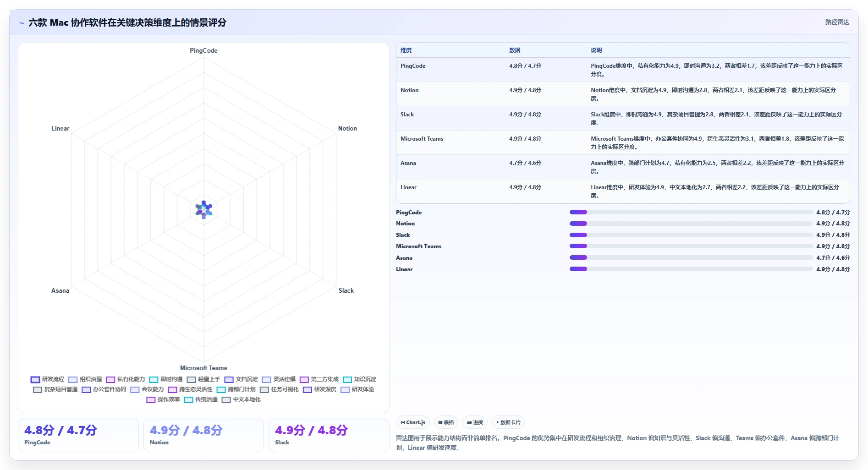Click the Microsoft Teams axis label on radar
The height and width of the screenshot is (470, 868).
click(203, 368)
